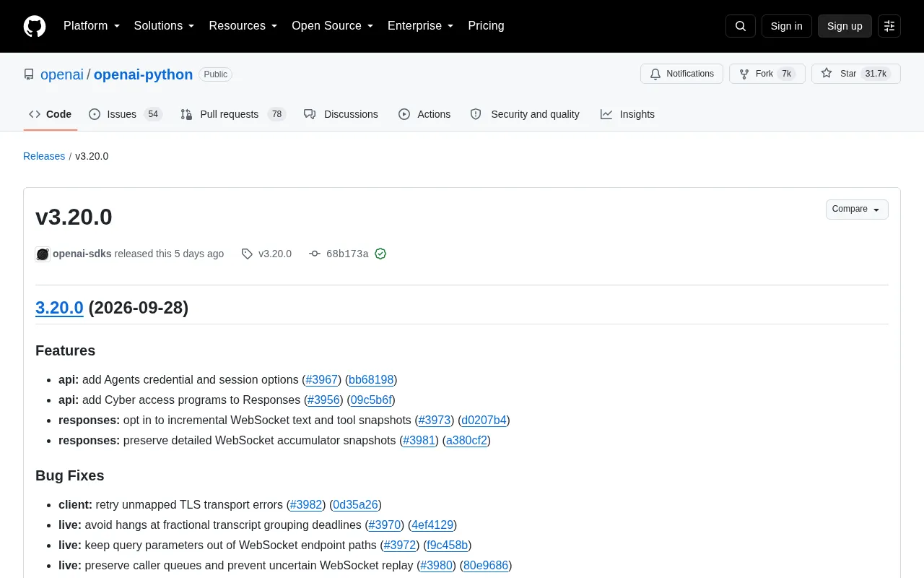The image size is (924, 578).
Task: Switch to the Issues tab
Action: 126,114
